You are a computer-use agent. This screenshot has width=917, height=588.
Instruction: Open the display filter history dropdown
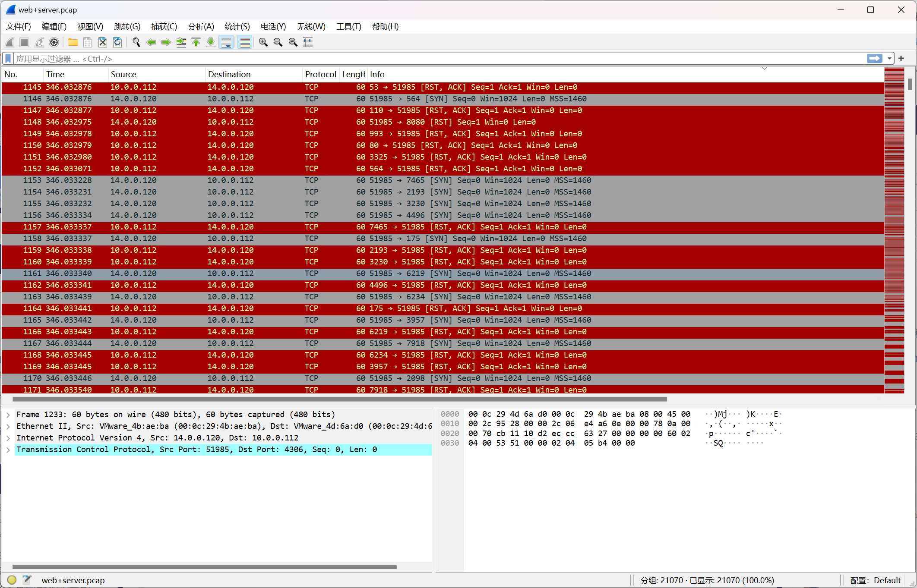889,59
